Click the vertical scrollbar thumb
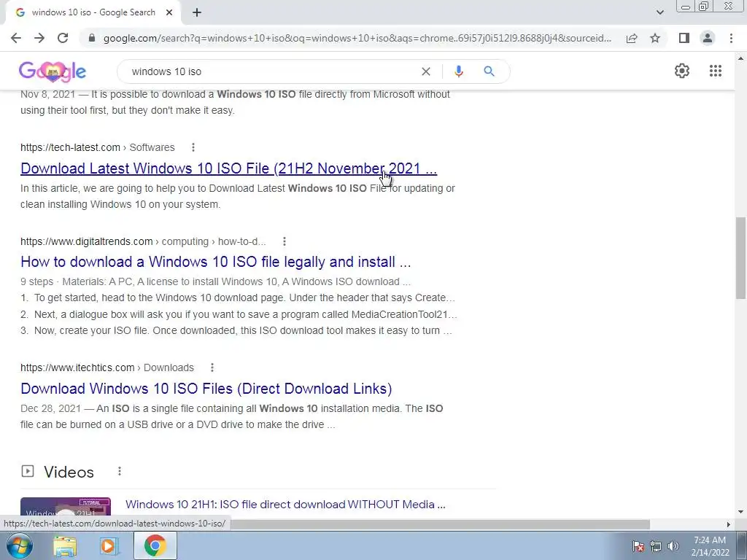The image size is (747, 560). pos(740,257)
